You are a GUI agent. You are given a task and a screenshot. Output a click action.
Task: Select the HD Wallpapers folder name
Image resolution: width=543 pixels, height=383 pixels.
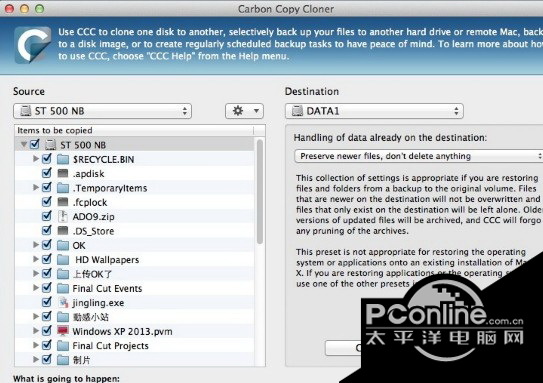pyautogui.click(x=107, y=260)
